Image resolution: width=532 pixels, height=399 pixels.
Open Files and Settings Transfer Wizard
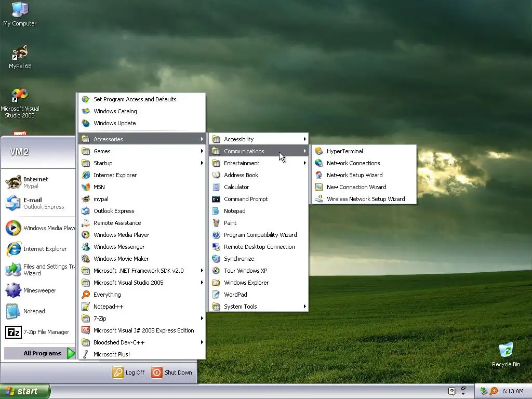pyautogui.click(x=39, y=270)
